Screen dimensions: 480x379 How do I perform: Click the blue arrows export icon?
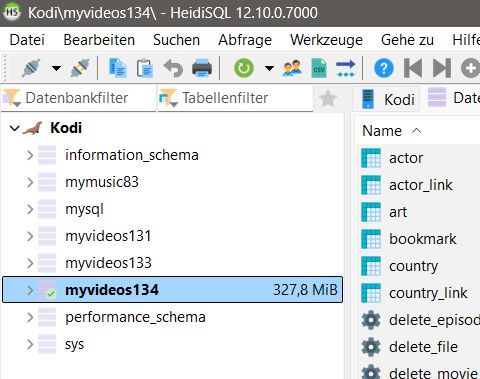pos(345,68)
